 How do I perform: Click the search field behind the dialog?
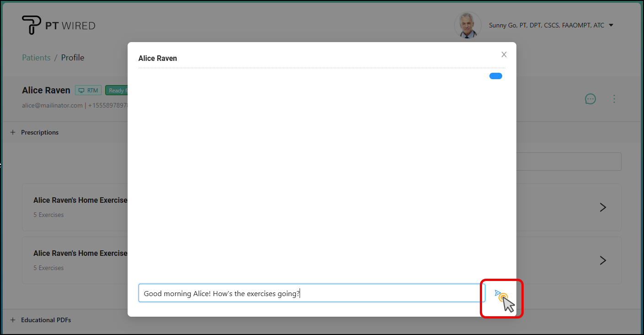tap(569, 162)
